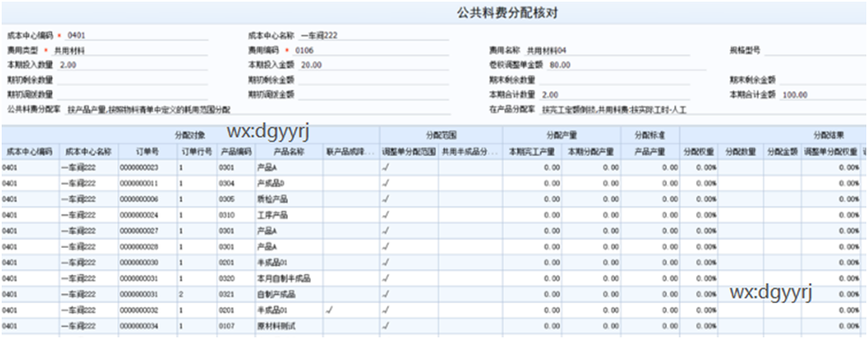
Task: Select order number cell 0000000024
Action: tap(147, 215)
